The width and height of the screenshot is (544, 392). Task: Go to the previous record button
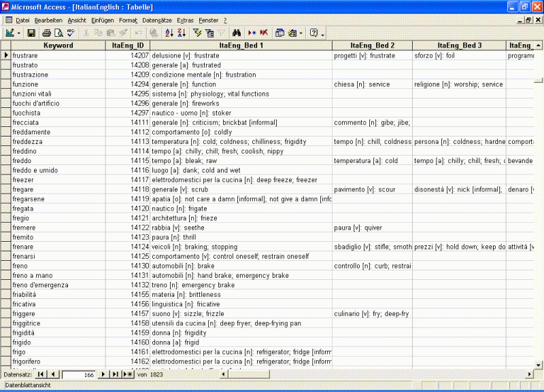53,374
